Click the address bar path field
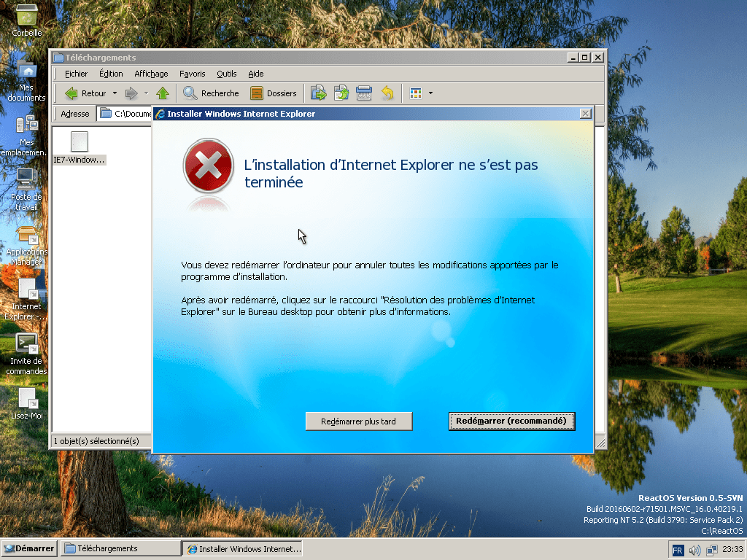The height and width of the screenshot is (560, 747). tap(125, 114)
